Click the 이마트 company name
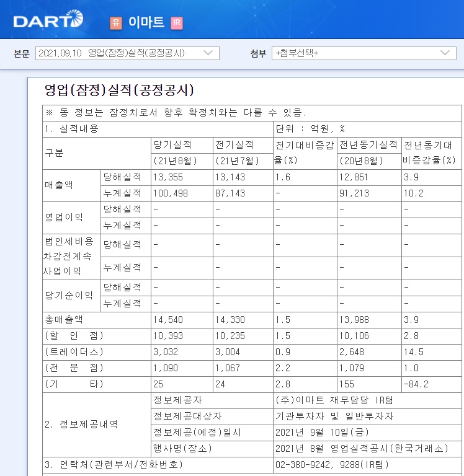464x476 pixels. click(x=146, y=22)
